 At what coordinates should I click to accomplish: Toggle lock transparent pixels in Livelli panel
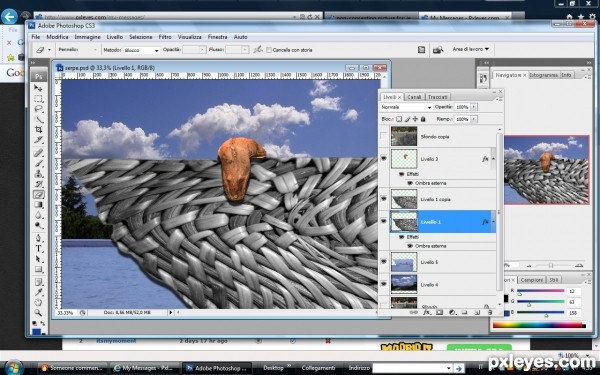point(399,119)
